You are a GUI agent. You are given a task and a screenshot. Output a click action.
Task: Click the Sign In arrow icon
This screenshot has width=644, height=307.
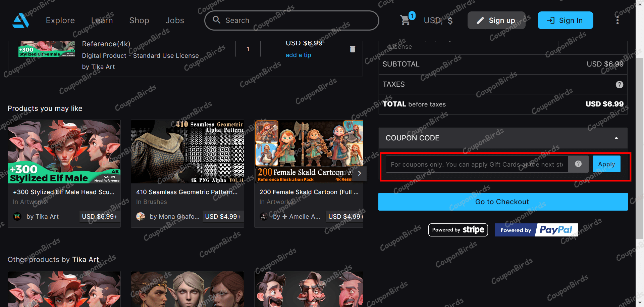[x=550, y=20]
